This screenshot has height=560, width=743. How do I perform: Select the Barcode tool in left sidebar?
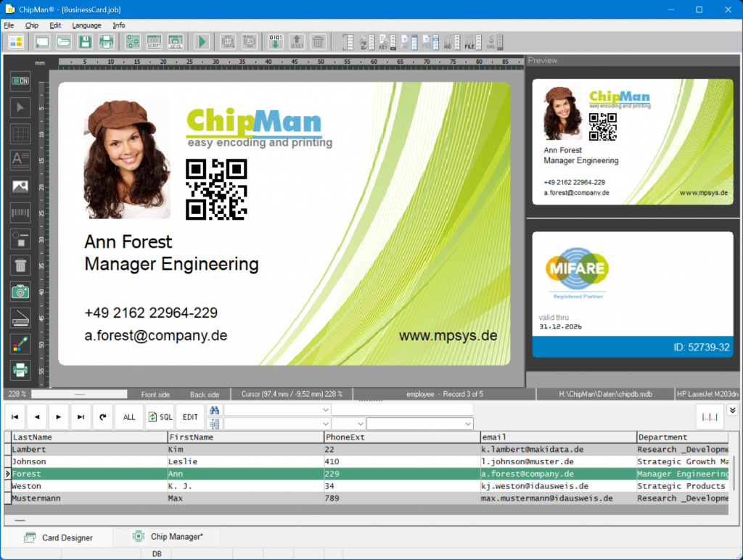(x=20, y=213)
